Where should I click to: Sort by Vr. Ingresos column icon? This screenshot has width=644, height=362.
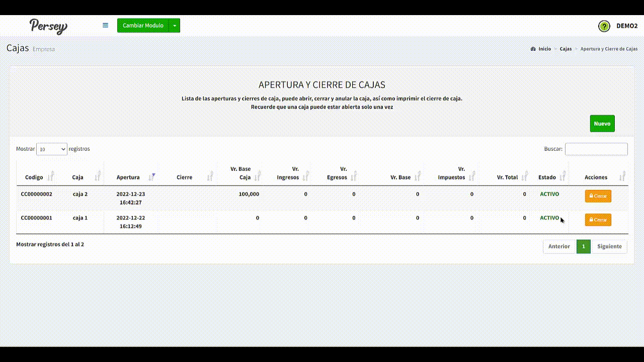(305, 176)
